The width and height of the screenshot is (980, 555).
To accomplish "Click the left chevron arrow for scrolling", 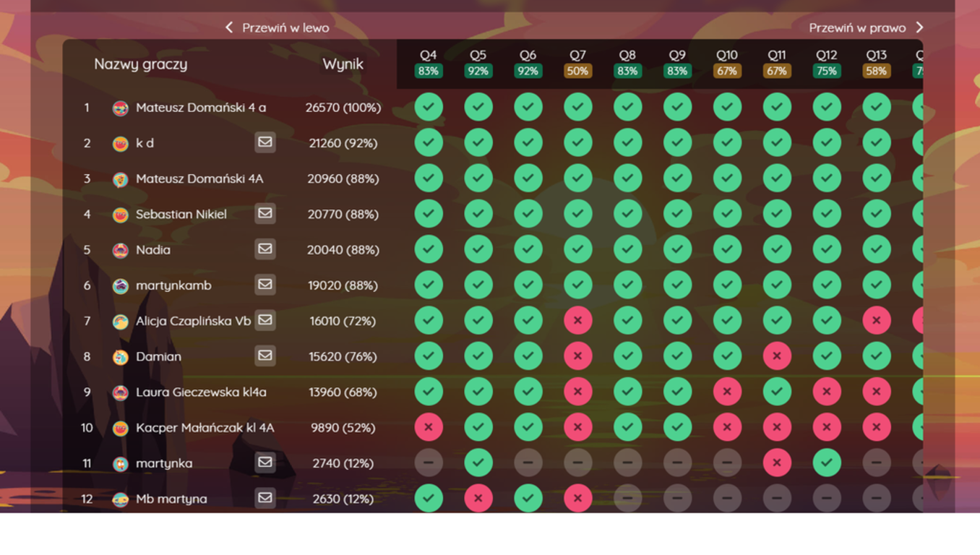I will (x=229, y=27).
